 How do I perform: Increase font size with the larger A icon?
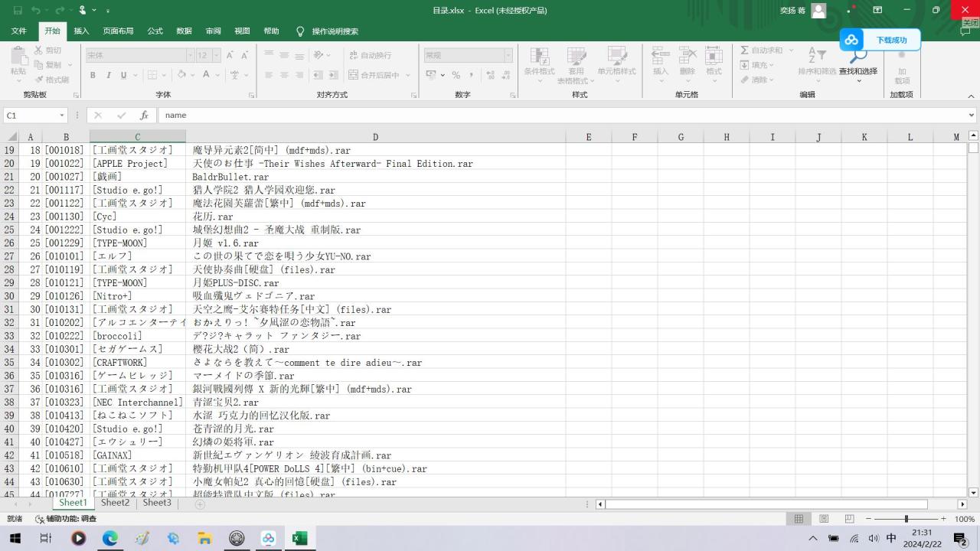click(x=231, y=55)
